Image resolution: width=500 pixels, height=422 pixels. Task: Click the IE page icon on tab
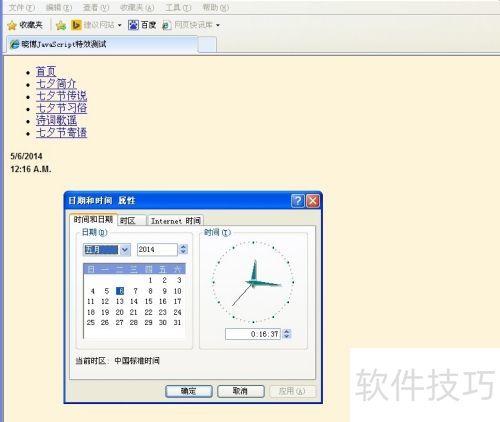15,44
